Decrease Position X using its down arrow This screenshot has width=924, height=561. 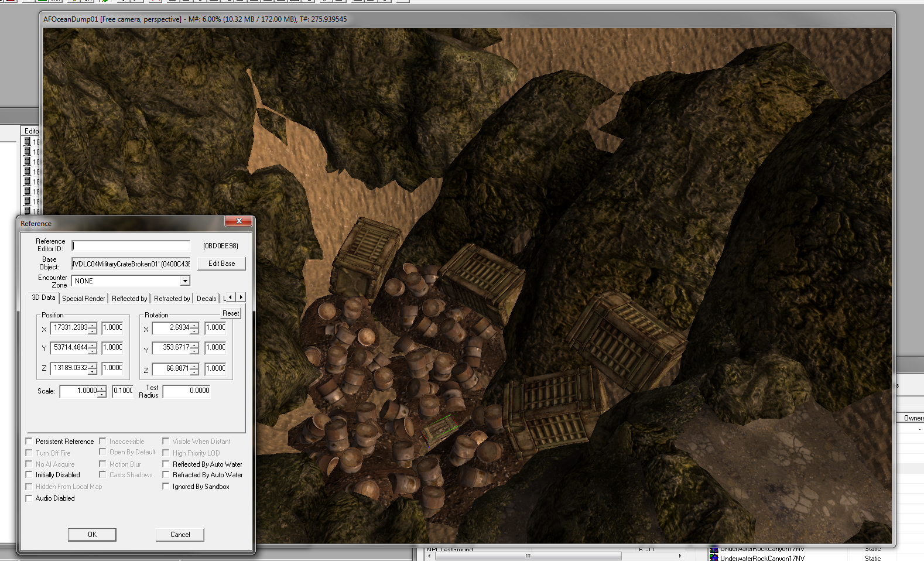click(x=93, y=331)
